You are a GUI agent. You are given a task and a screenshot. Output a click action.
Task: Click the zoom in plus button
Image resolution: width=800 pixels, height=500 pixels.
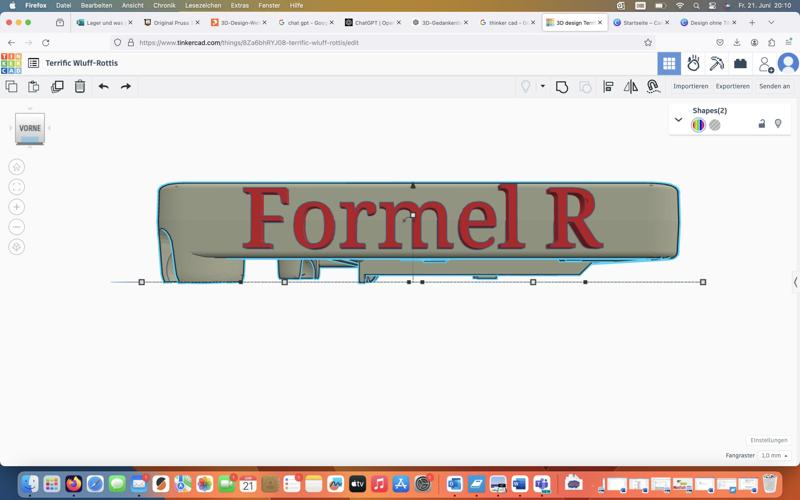[x=17, y=207]
